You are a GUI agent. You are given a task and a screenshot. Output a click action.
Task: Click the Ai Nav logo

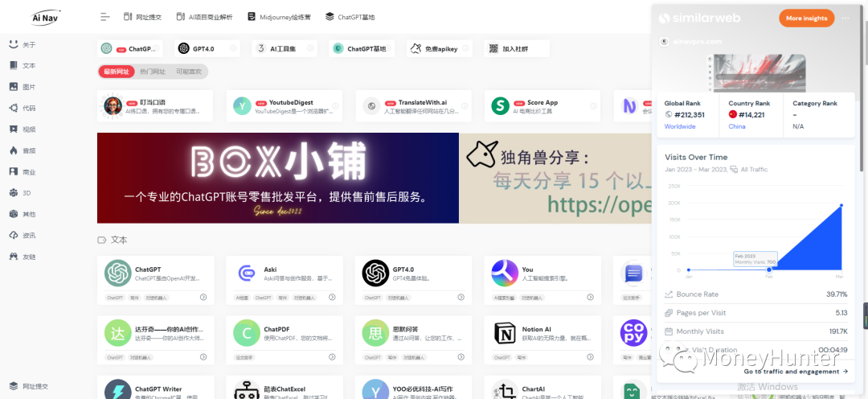pyautogui.click(x=45, y=17)
